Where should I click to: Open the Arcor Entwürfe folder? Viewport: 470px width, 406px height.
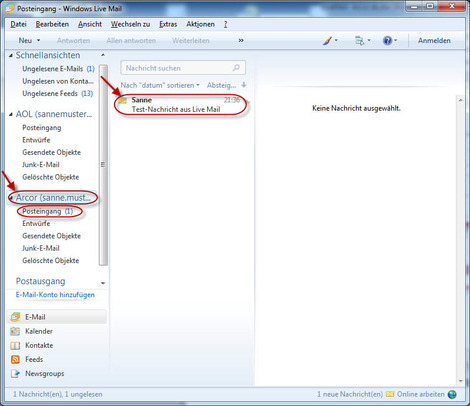[x=36, y=224]
